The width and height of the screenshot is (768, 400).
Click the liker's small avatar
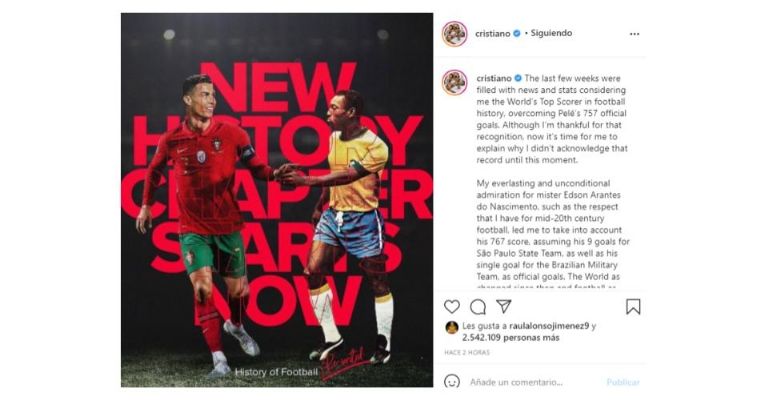pos(452,328)
